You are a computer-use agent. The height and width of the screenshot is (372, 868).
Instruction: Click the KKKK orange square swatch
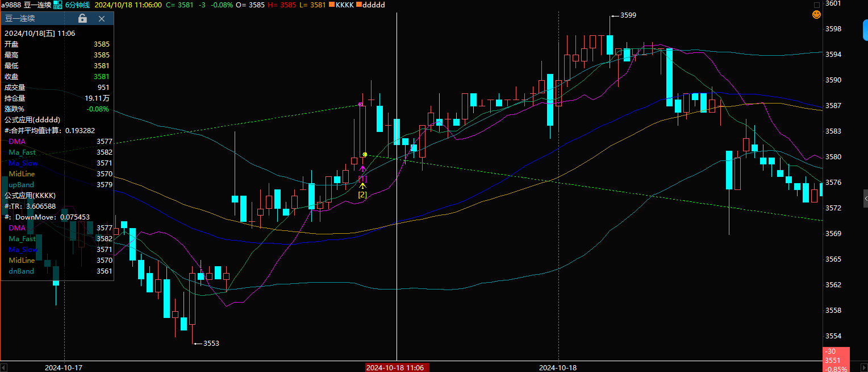(332, 5)
